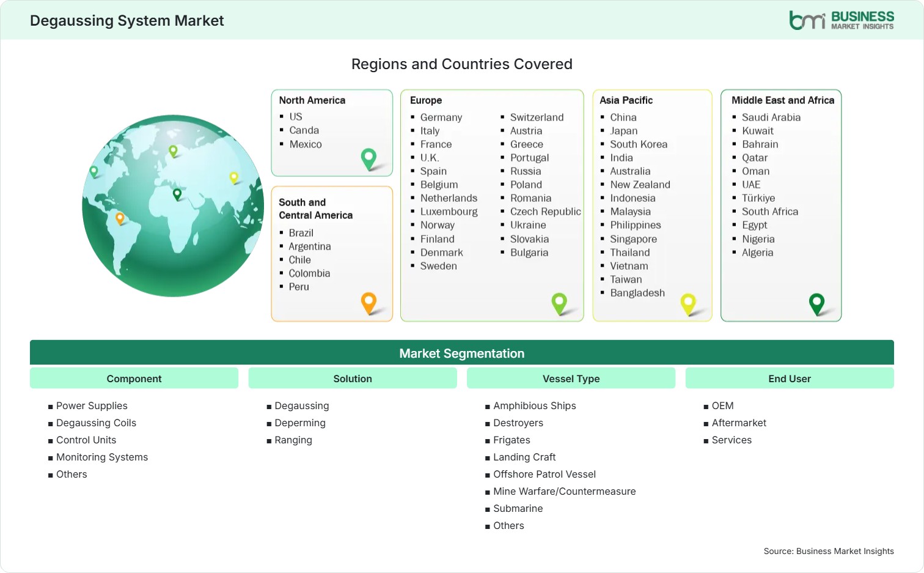924x573 pixels.
Task: Click 'Degaussing Coils' under Component
Action: (96, 423)
